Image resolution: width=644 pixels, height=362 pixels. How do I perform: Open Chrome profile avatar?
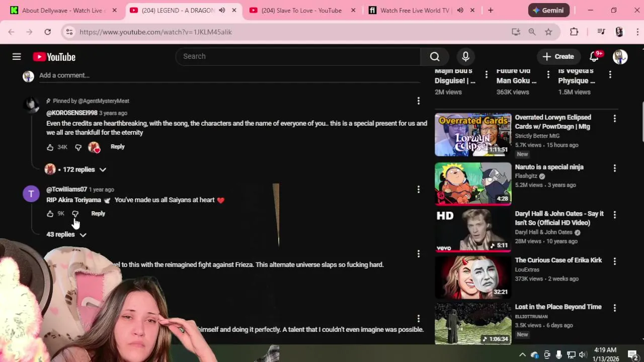coord(619,32)
